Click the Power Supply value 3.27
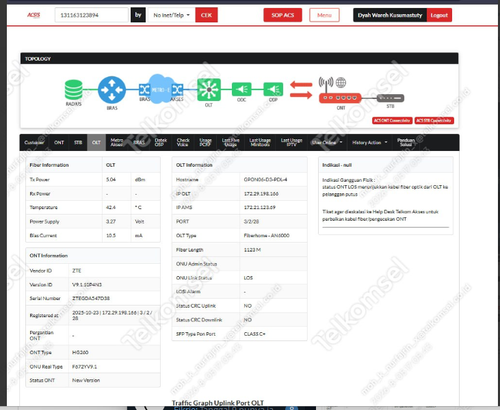The image size is (500, 410). (111, 221)
